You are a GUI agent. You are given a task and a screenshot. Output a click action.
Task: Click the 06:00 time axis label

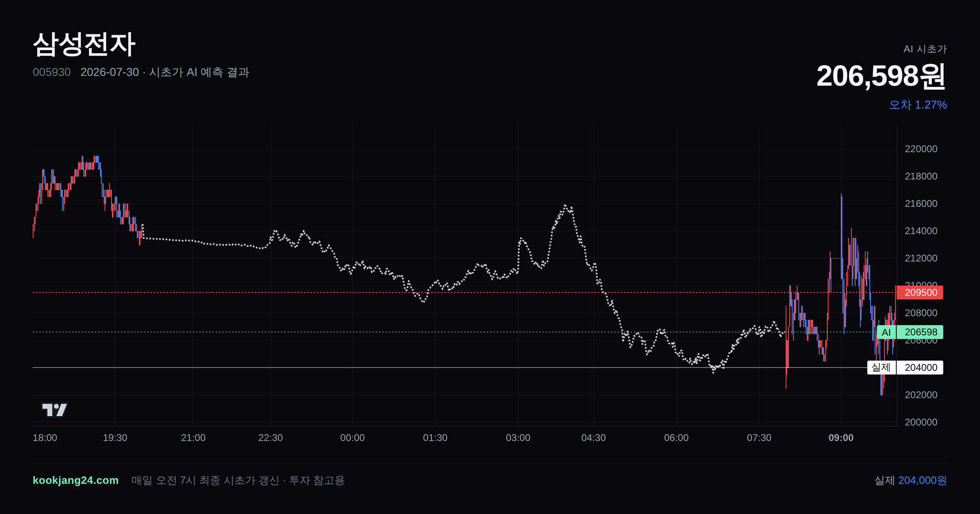point(676,438)
